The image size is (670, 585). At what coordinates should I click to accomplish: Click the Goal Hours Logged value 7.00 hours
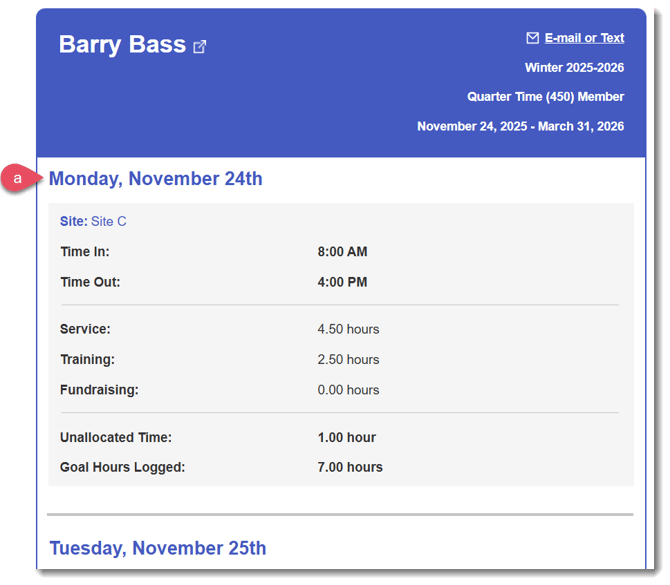(x=350, y=467)
